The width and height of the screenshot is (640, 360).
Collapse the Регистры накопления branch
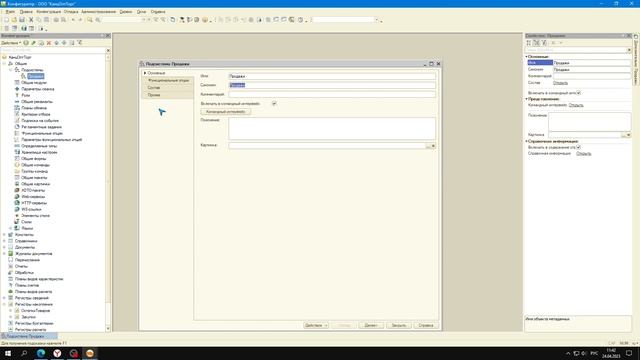pos(4,304)
